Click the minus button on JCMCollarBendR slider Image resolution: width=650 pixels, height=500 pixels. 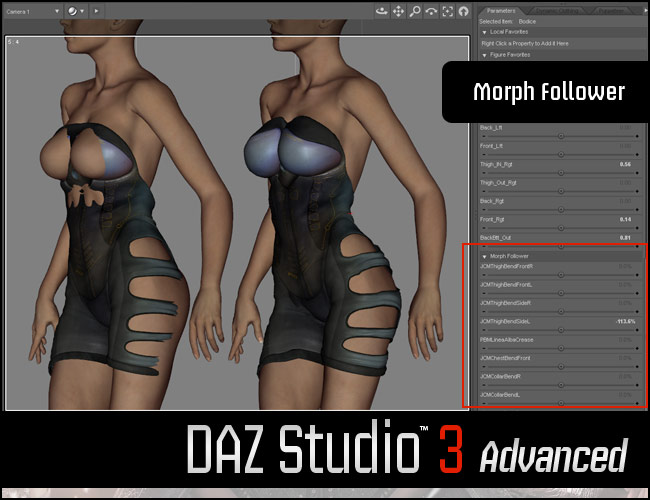click(484, 385)
